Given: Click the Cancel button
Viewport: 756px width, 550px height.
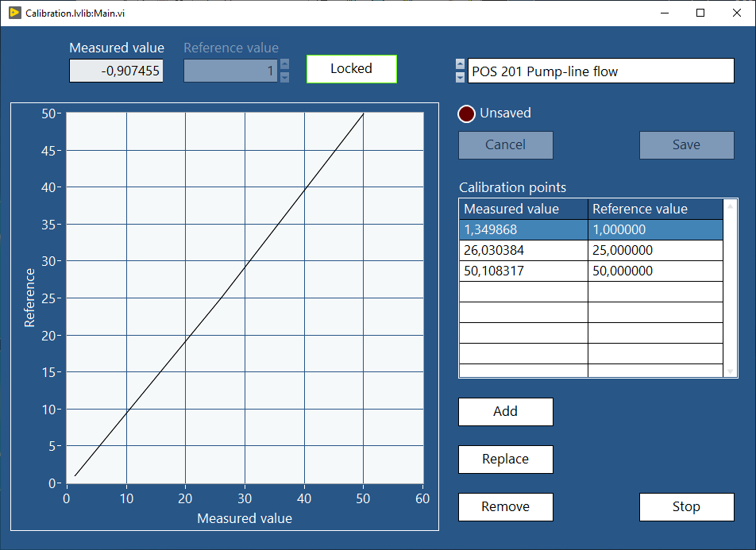Looking at the screenshot, I should pos(505,145).
